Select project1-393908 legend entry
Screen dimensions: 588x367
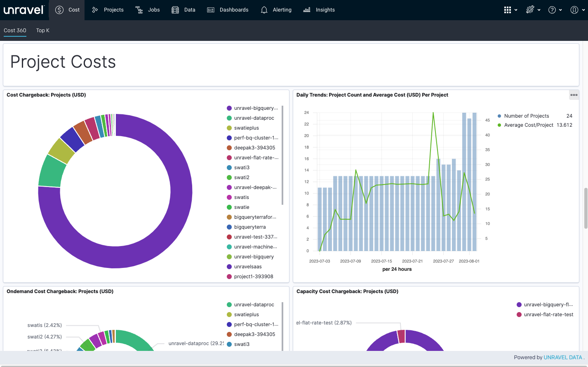pos(250,277)
